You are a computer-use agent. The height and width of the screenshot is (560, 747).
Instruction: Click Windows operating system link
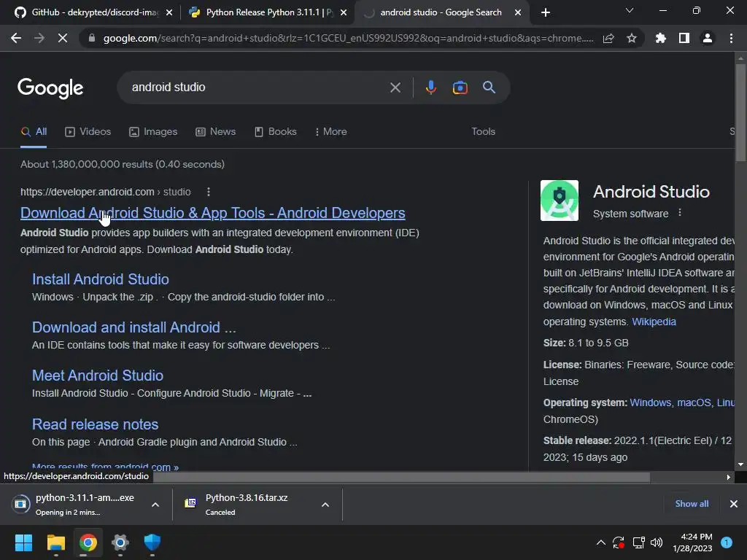click(650, 402)
